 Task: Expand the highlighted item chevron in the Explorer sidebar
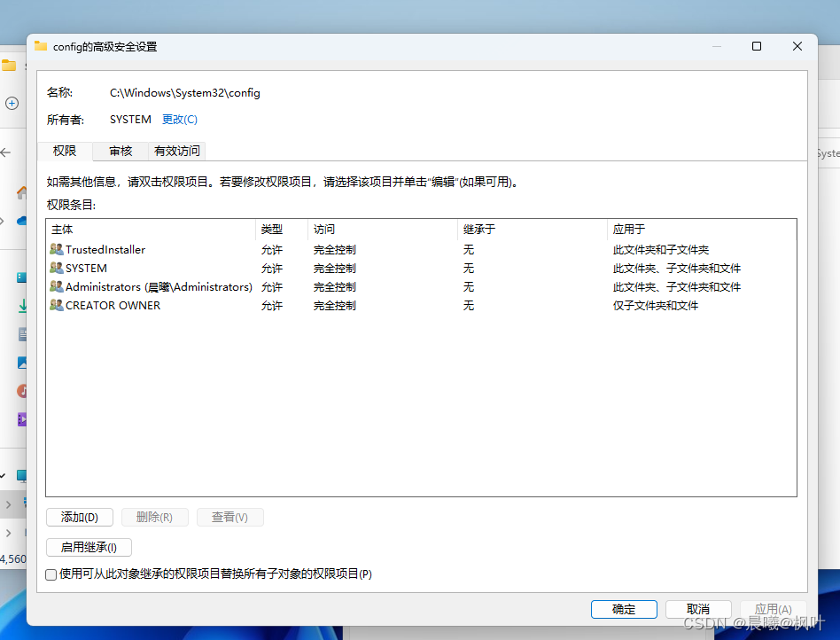pos(8,504)
